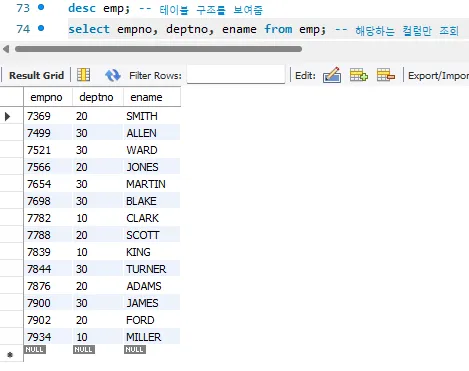Click the form editor grid icon
The width and height of the screenshot is (469, 371).
[83, 75]
